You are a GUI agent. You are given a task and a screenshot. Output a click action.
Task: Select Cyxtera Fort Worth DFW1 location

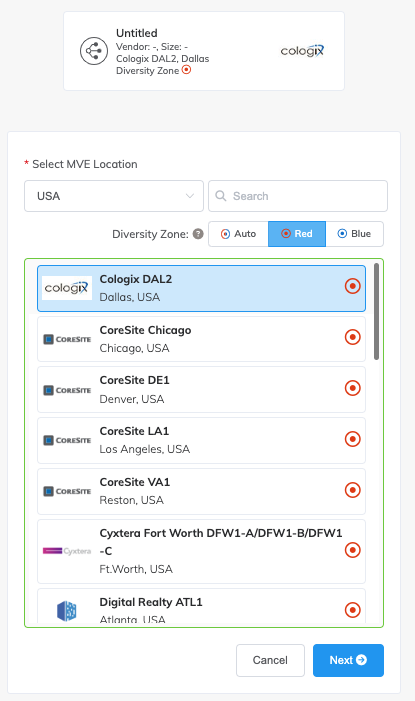tap(201, 551)
